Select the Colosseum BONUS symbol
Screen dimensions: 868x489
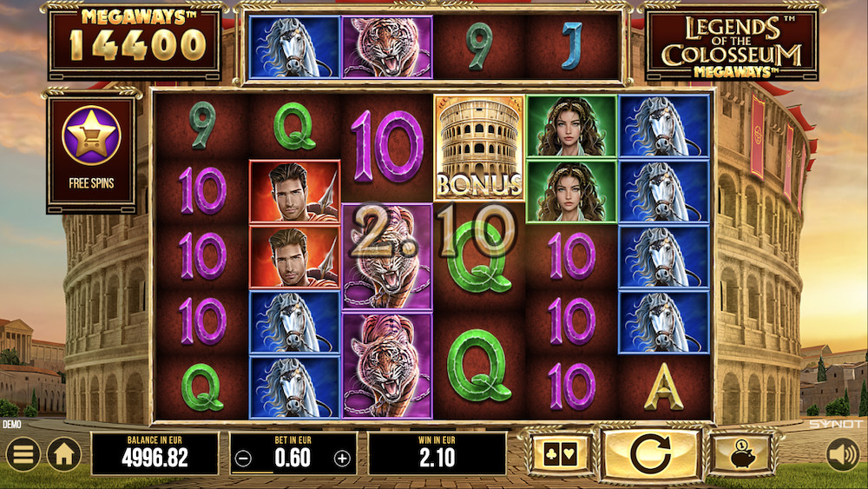(479, 148)
